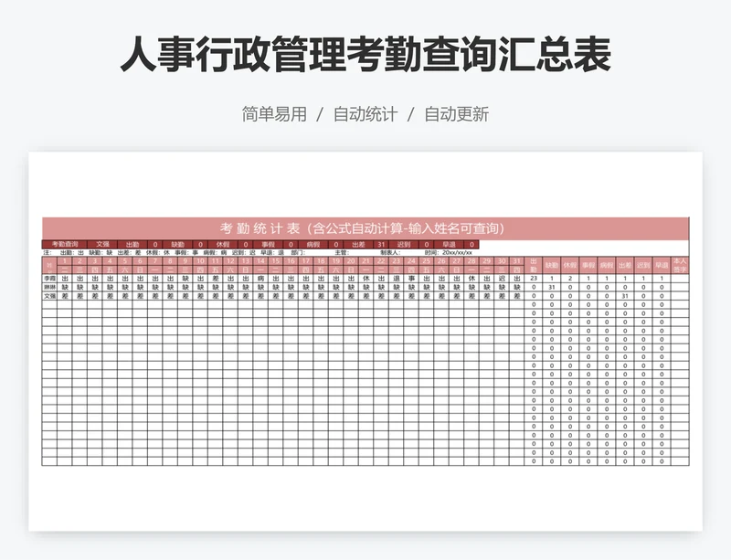The image size is (731, 560).
Task: Click the 制表人 label
Action: (390, 252)
